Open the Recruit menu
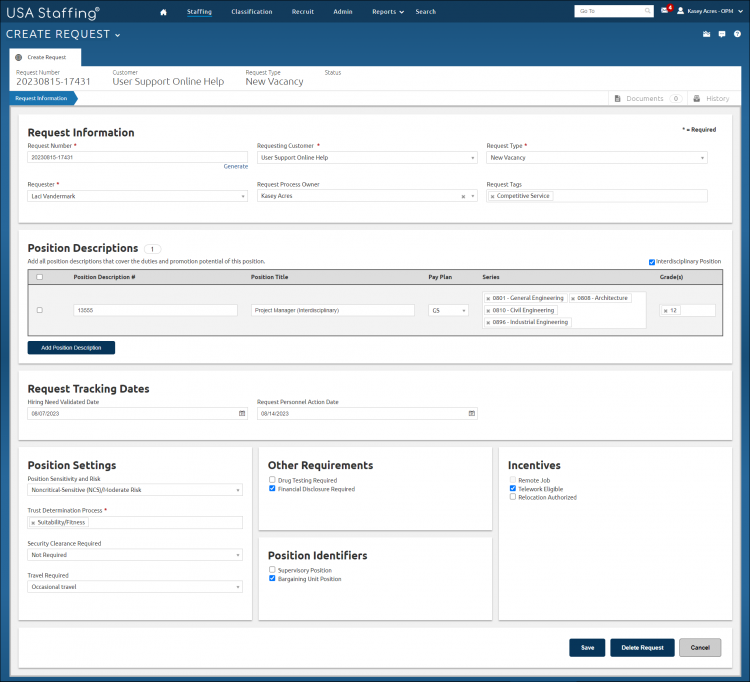Viewport: 750px width, 682px height. click(x=303, y=11)
